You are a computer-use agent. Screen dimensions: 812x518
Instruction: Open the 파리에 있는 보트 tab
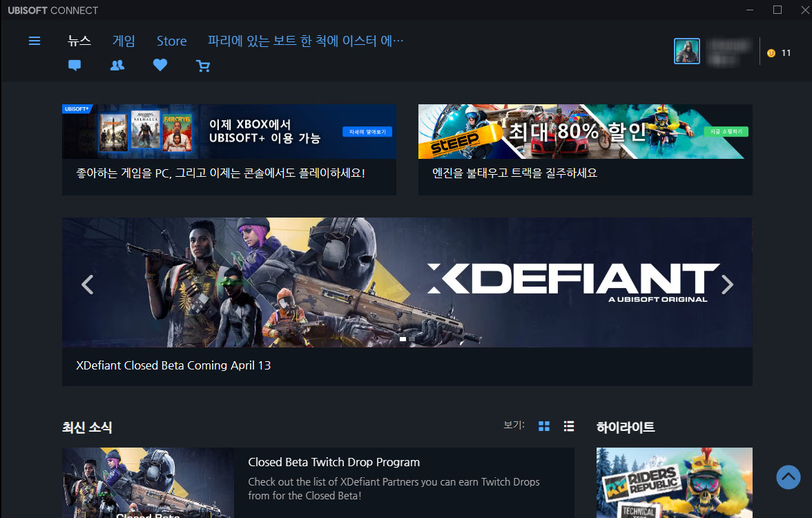305,41
